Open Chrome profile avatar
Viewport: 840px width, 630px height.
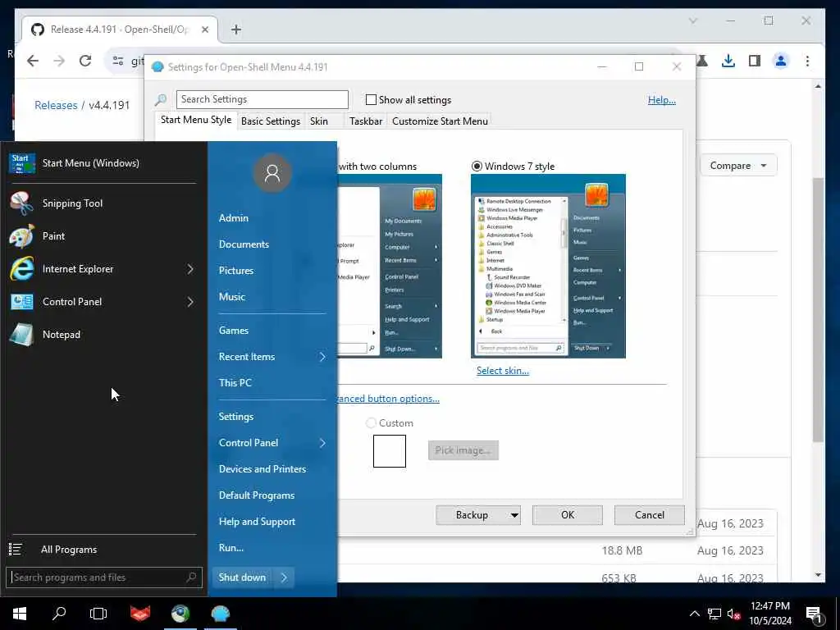tap(781, 61)
